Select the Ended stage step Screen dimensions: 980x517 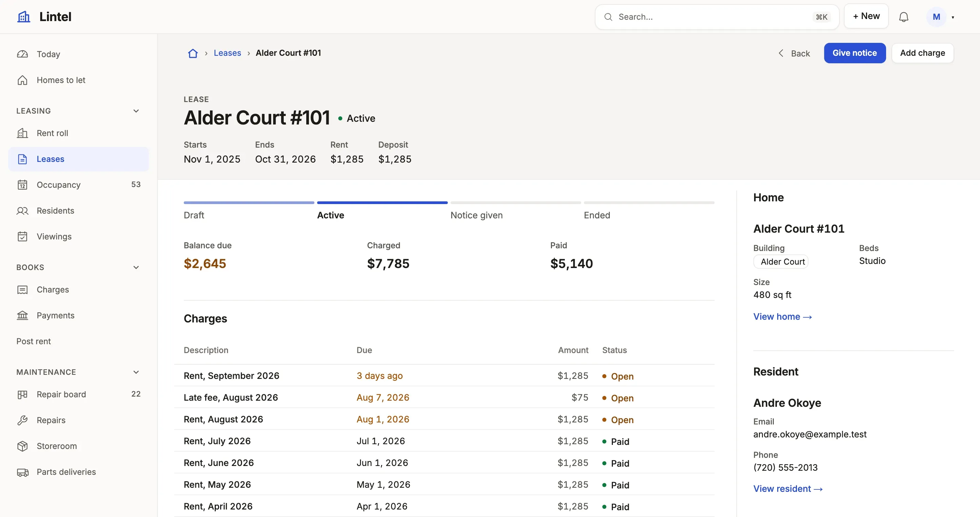[x=649, y=211]
